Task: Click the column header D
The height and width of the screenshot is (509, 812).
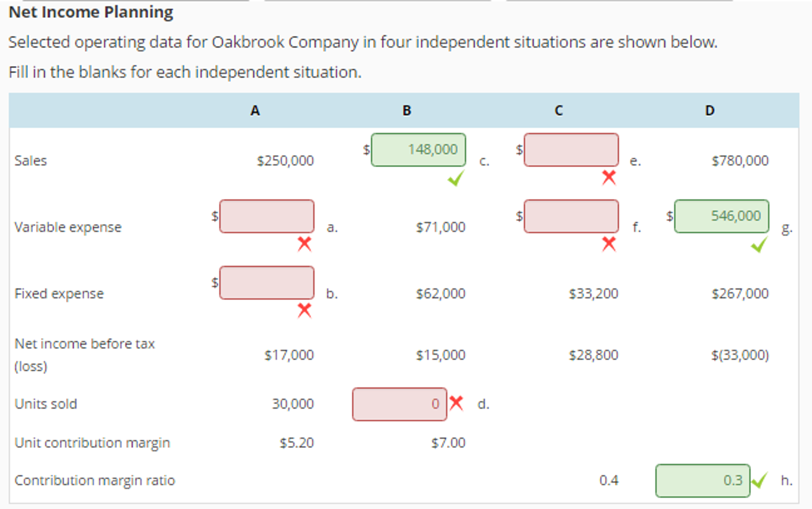Action: 709,110
